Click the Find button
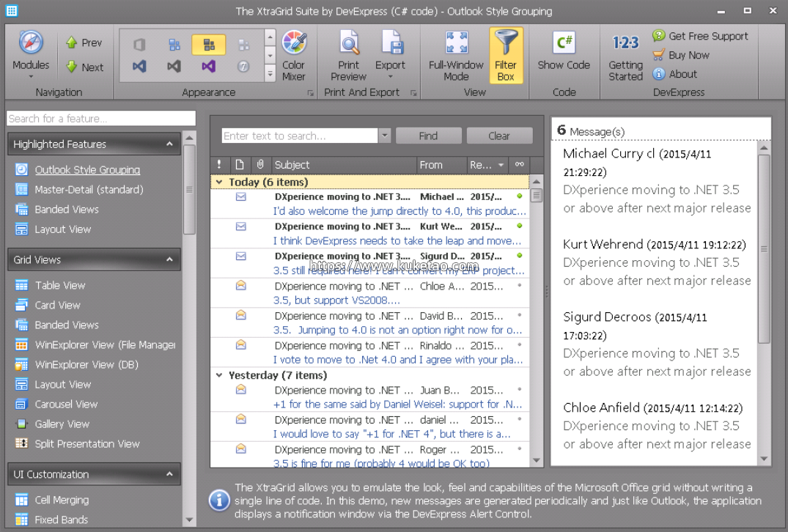The height and width of the screenshot is (532, 788). [x=428, y=136]
